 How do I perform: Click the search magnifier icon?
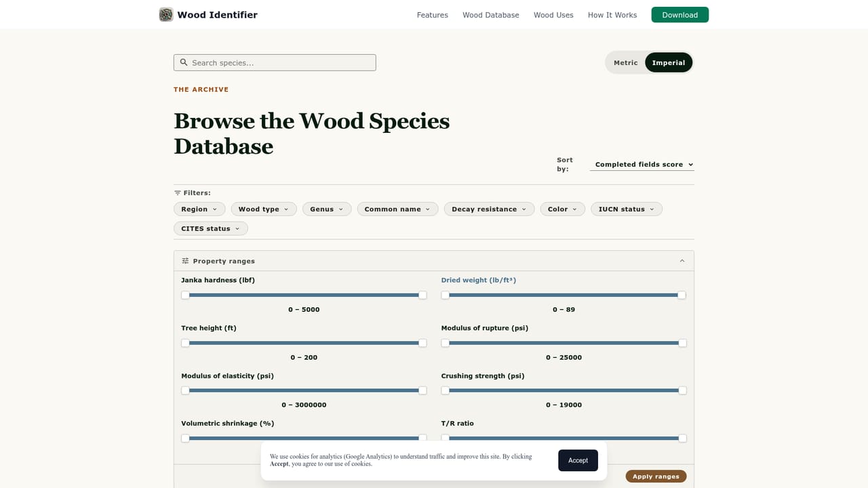184,62
